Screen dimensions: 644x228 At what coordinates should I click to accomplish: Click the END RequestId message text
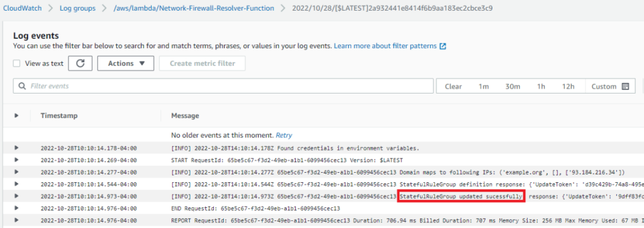point(255,209)
